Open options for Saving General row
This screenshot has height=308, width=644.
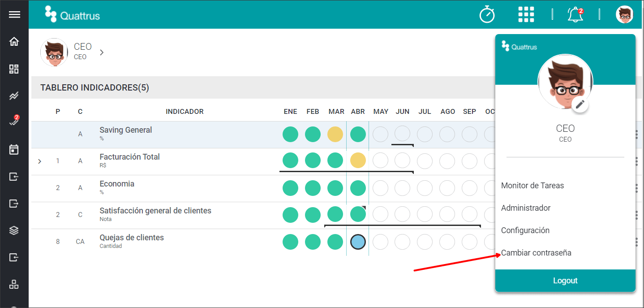pos(636,134)
